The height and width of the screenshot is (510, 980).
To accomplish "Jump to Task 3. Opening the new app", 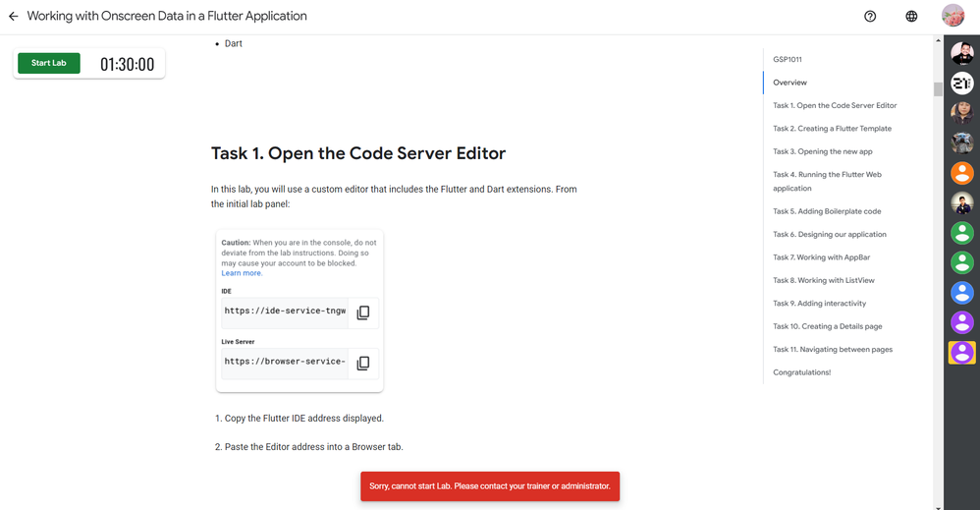I will coord(823,152).
